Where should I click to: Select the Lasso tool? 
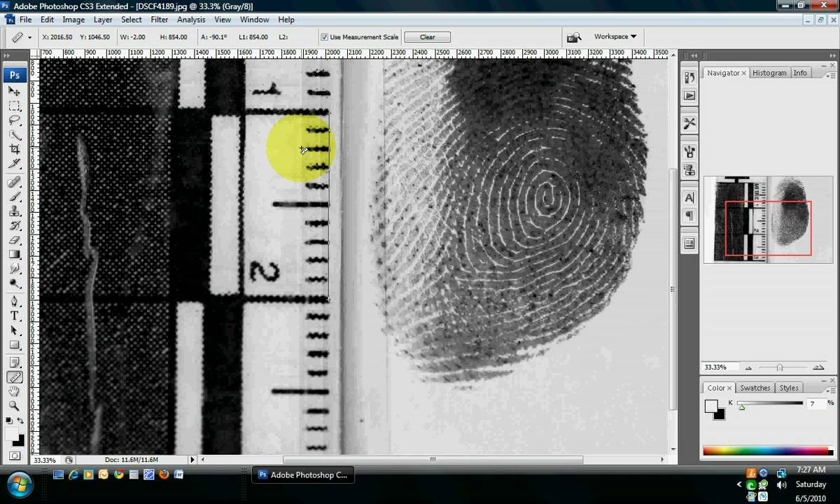pos(14,120)
